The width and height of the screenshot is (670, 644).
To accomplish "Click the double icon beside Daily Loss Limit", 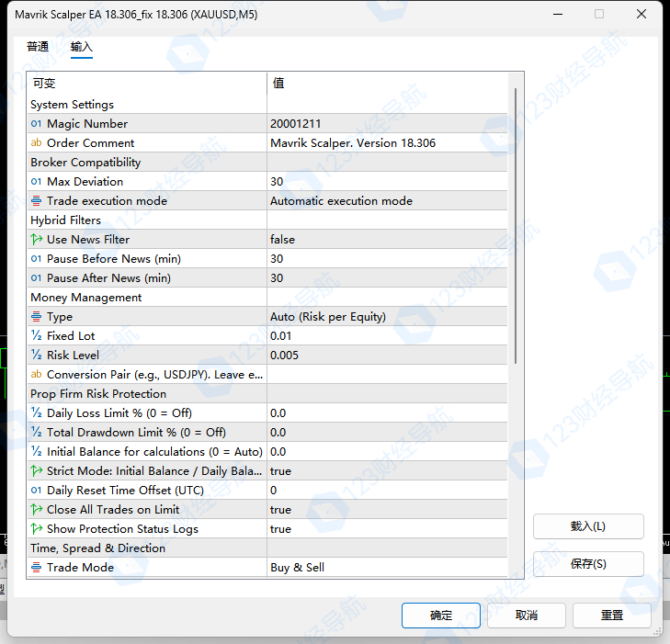I will 37,413.
